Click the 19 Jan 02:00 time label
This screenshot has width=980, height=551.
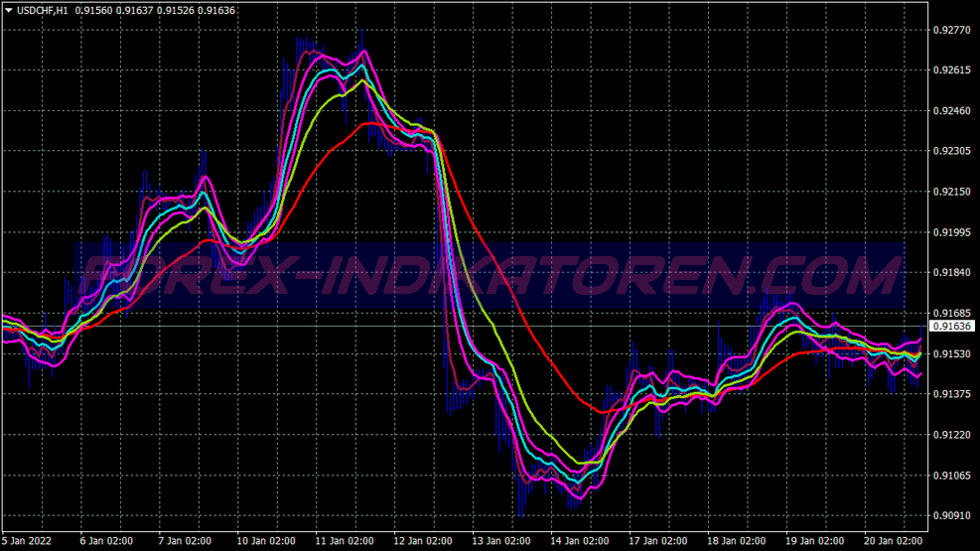pyautogui.click(x=814, y=541)
